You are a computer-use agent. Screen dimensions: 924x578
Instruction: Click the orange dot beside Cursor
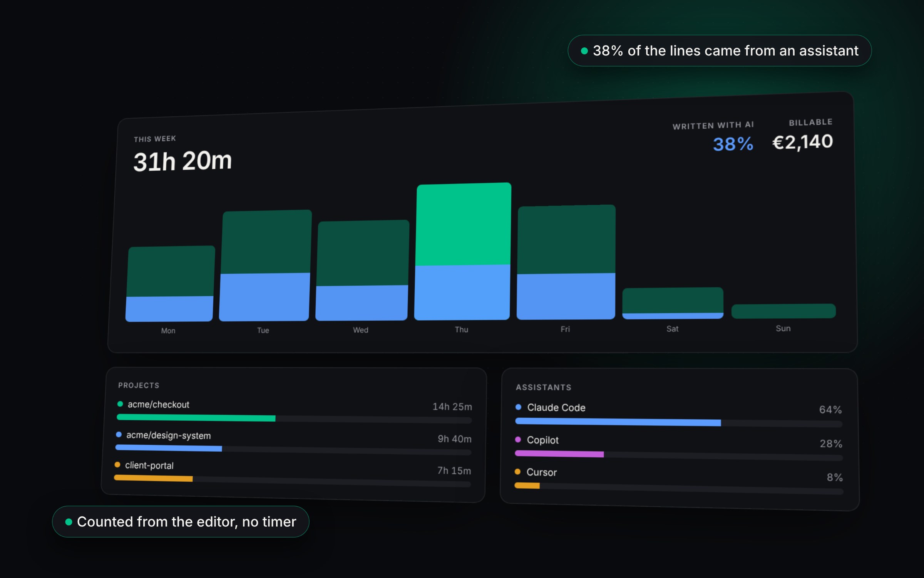tap(517, 472)
